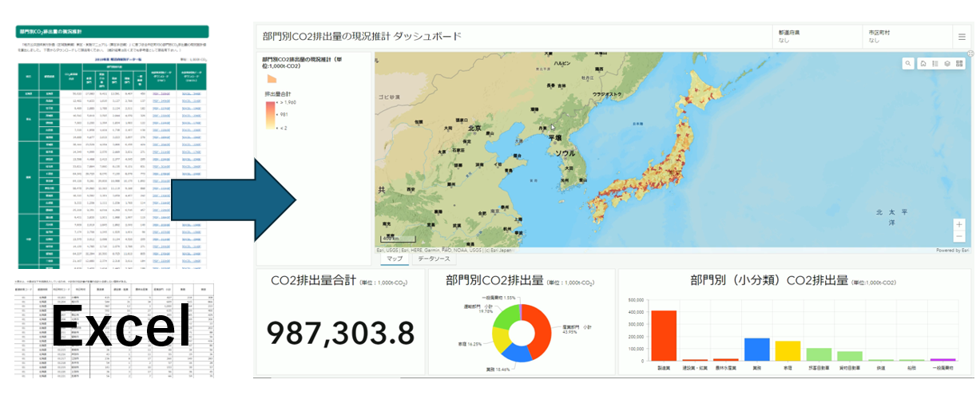Open the map search tool
Screen dimensions: 980x419
(909, 63)
